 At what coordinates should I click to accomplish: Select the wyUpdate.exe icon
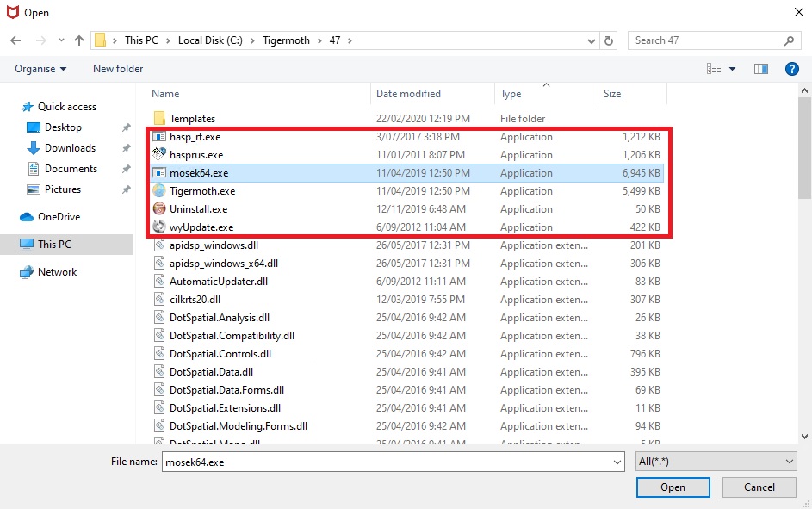tap(159, 227)
